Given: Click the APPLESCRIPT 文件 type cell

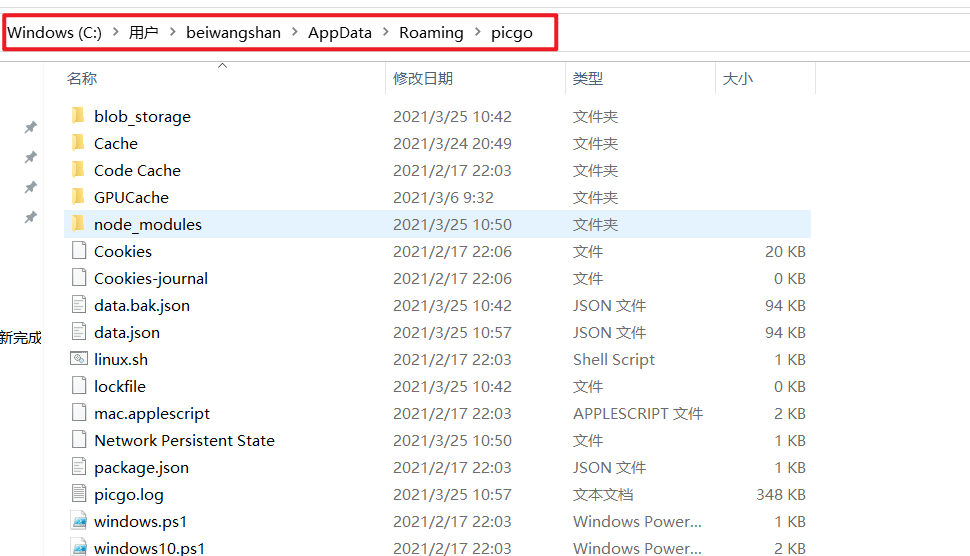Looking at the screenshot, I should pos(638,413).
